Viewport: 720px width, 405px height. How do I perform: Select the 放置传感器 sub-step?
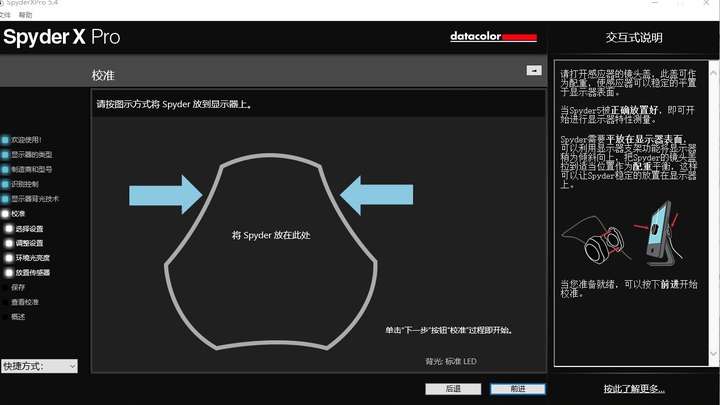(28, 273)
